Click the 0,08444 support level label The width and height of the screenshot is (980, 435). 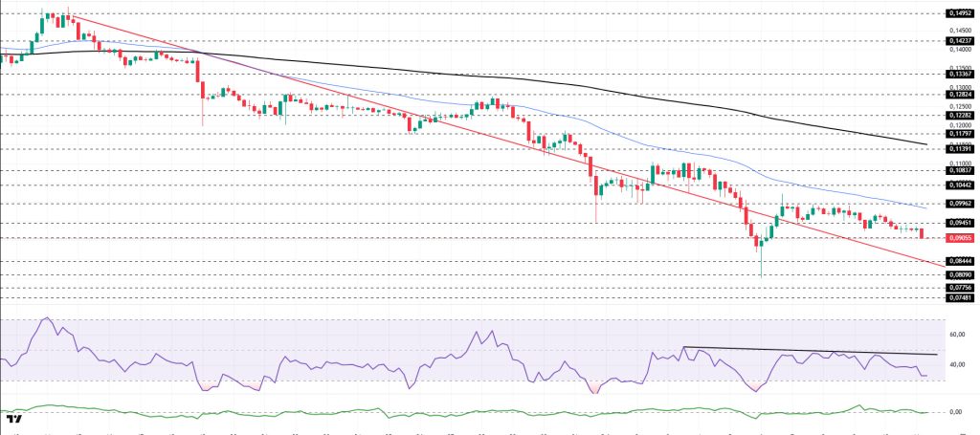click(960, 260)
